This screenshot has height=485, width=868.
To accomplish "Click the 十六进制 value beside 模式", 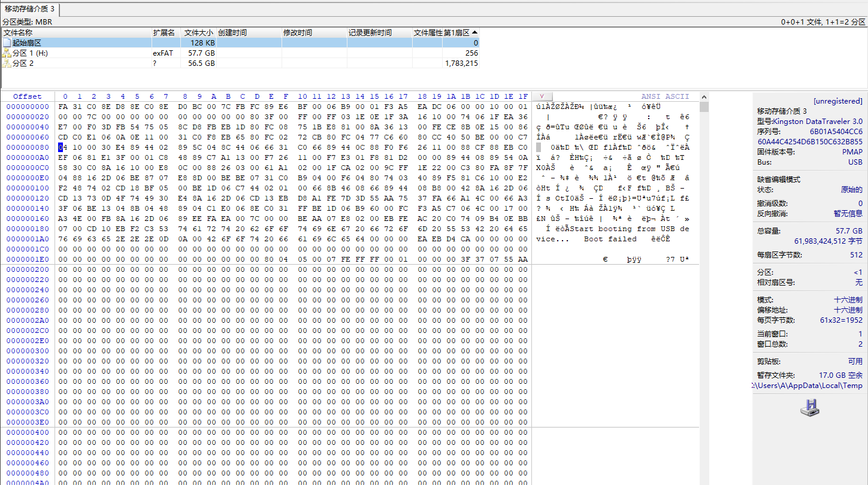I will pyautogui.click(x=848, y=300).
